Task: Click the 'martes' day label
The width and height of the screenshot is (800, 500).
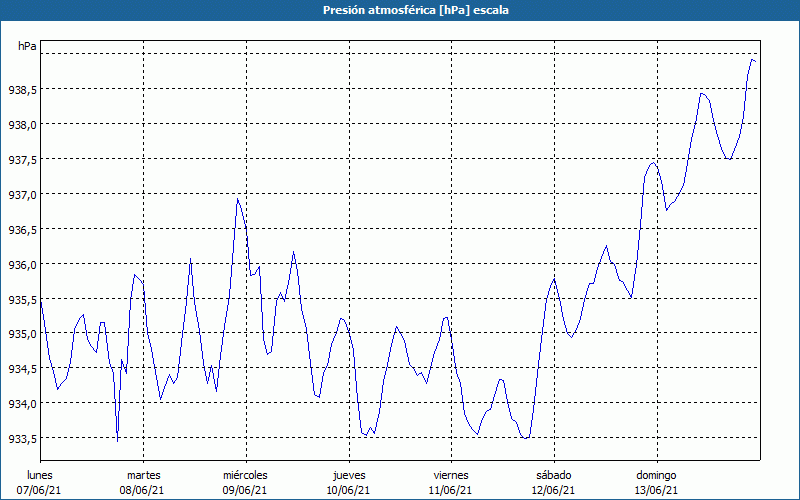Action: pos(144,475)
